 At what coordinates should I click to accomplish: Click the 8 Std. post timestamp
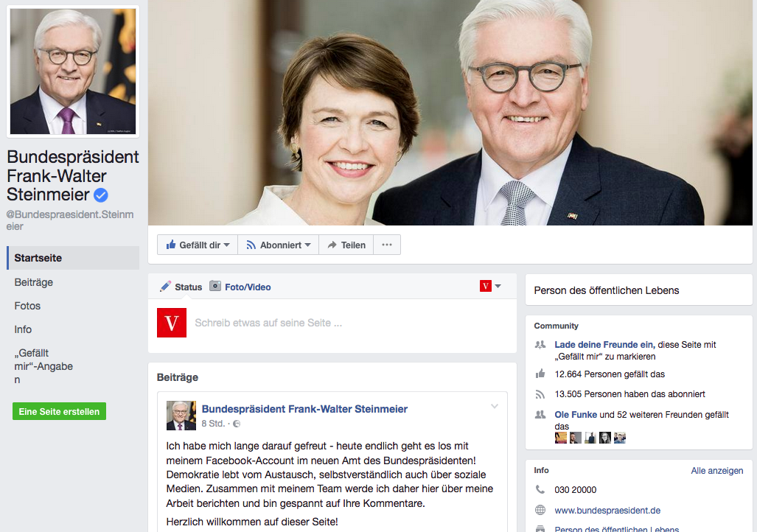[213, 424]
